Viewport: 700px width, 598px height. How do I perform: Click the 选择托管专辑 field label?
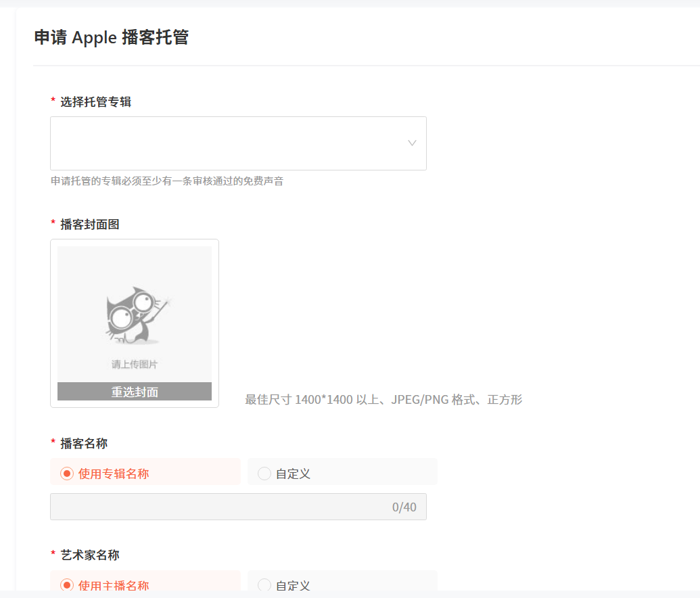click(x=95, y=102)
